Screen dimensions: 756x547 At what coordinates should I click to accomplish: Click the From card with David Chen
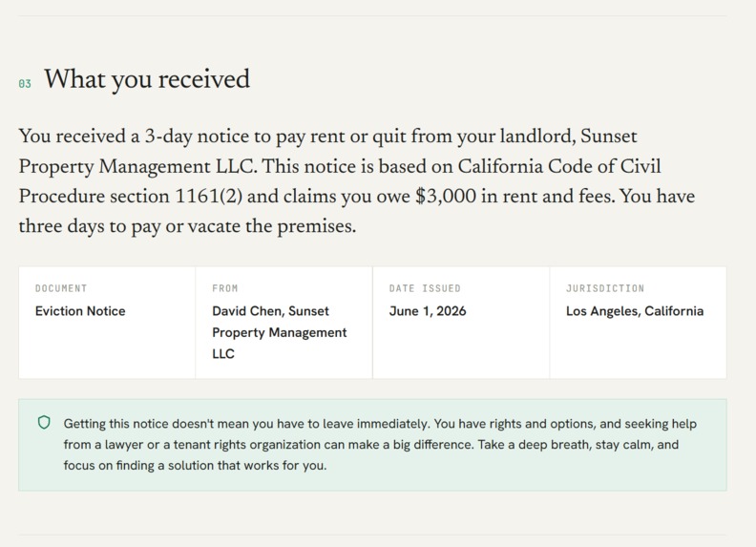pyautogui.click(x=284, y=323)
